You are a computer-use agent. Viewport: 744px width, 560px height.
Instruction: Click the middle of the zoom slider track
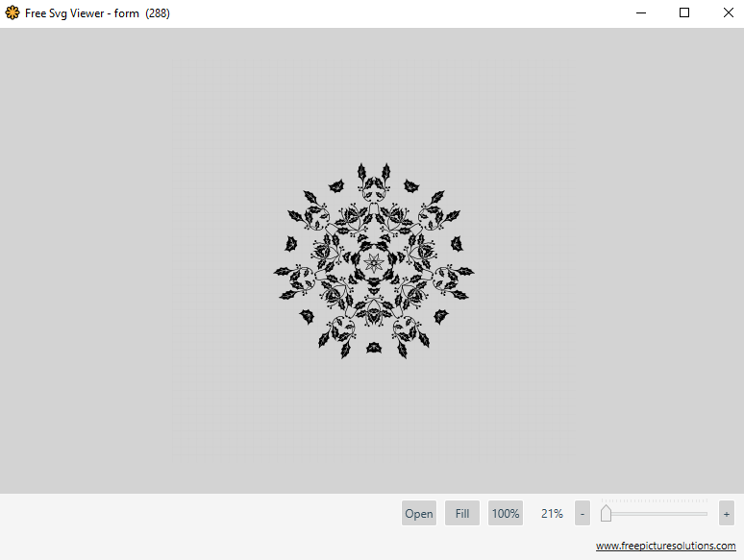click(x=654, y=514)
